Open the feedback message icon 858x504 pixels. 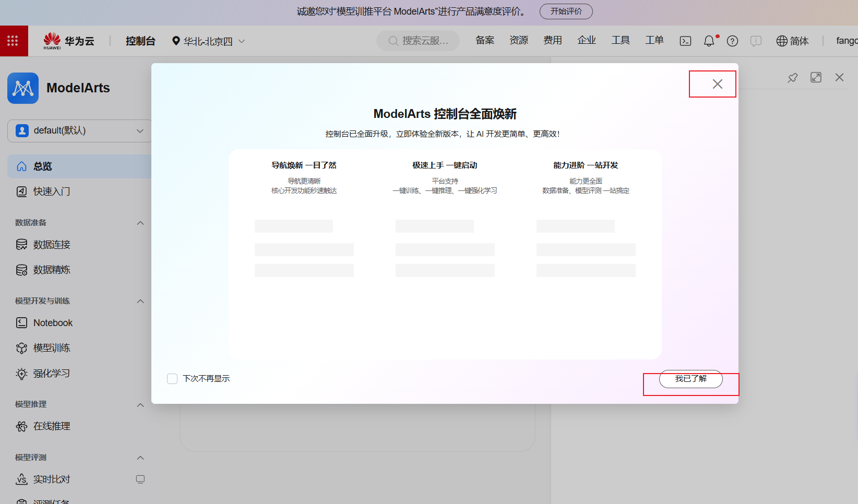tap(756, 41)
